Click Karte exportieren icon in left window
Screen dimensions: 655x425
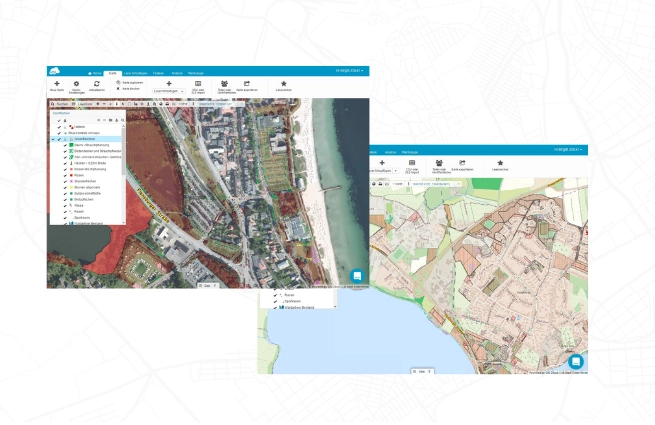pos(247,84)
